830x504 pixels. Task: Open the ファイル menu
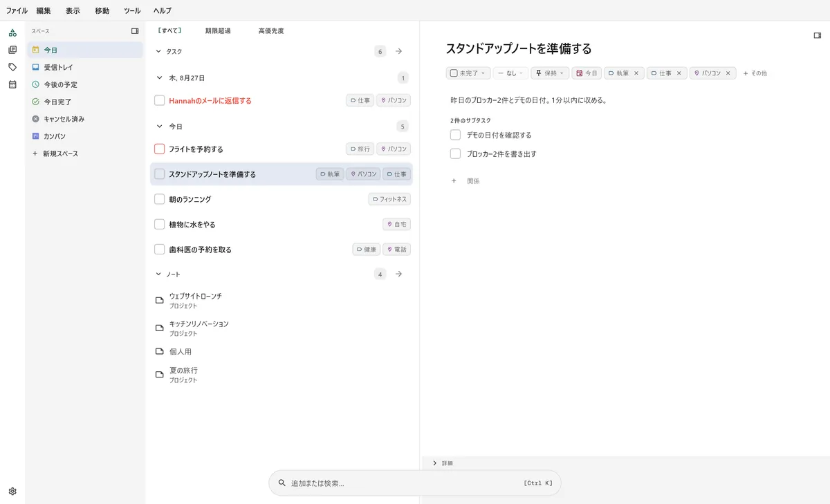[17, 10]
